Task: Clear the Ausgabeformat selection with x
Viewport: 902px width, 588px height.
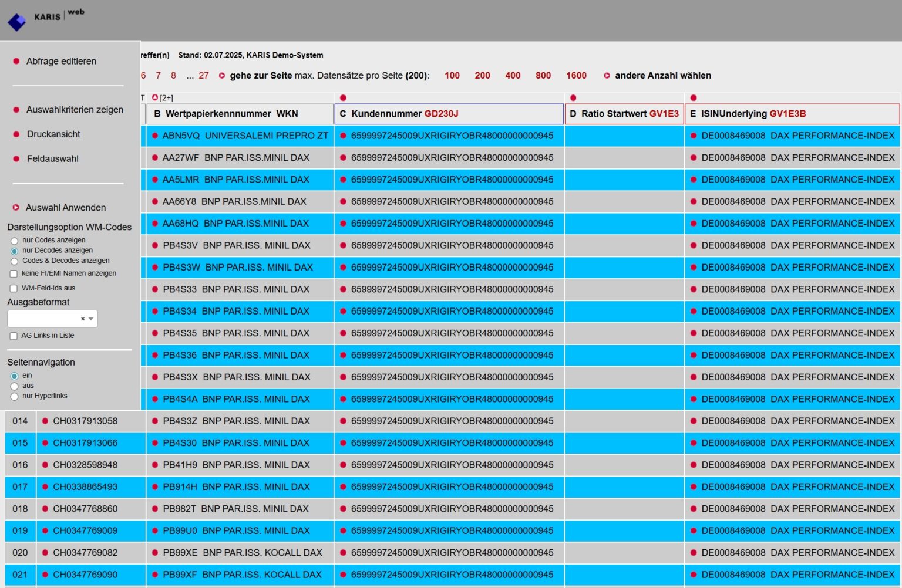Action: (x=83, y=319)
